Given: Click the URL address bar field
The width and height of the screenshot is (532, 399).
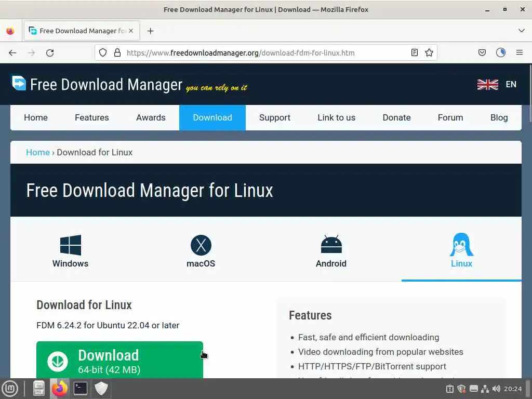Looking at the screenshot, I should click(264, 52).
